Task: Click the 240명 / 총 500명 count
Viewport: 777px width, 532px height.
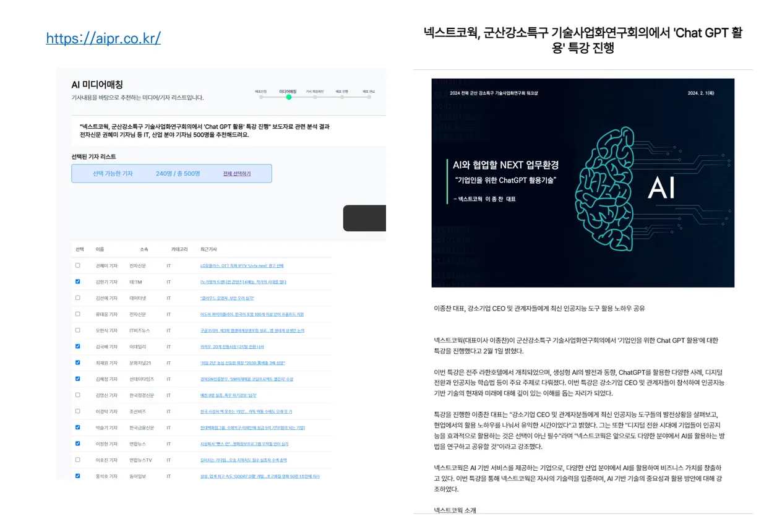Action: [x=178, y=174]
